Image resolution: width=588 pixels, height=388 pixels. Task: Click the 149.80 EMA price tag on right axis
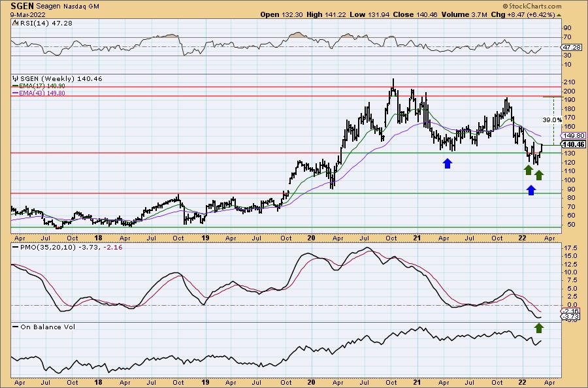[574, 136]
